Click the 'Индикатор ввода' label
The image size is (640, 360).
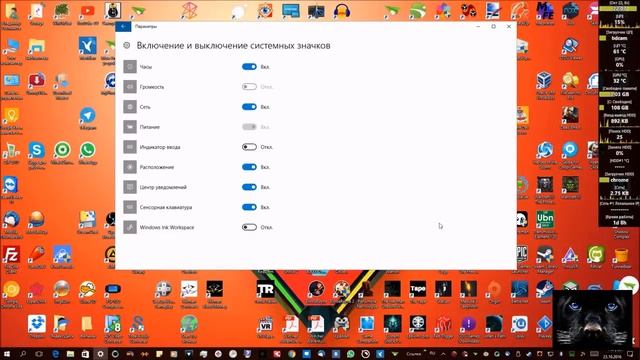(x=160, y=147)
